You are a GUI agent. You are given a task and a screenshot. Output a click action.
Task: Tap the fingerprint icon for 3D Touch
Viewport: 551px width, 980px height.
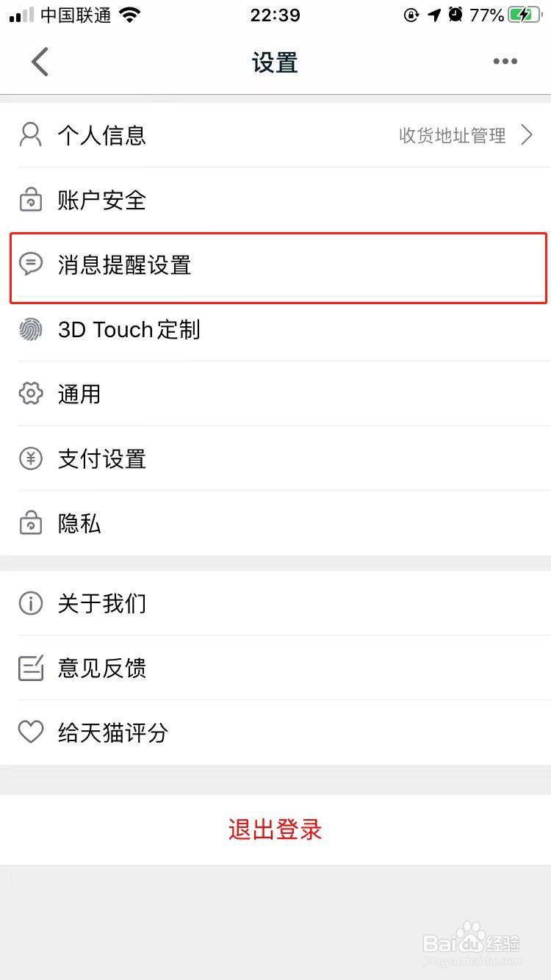30,329
